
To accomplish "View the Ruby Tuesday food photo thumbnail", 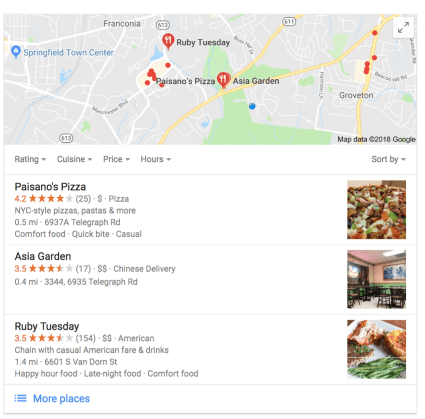I will point(377,349).
